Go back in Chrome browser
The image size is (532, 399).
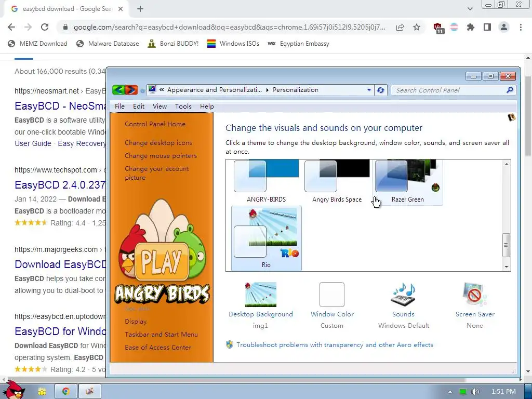tap(11, 27)
